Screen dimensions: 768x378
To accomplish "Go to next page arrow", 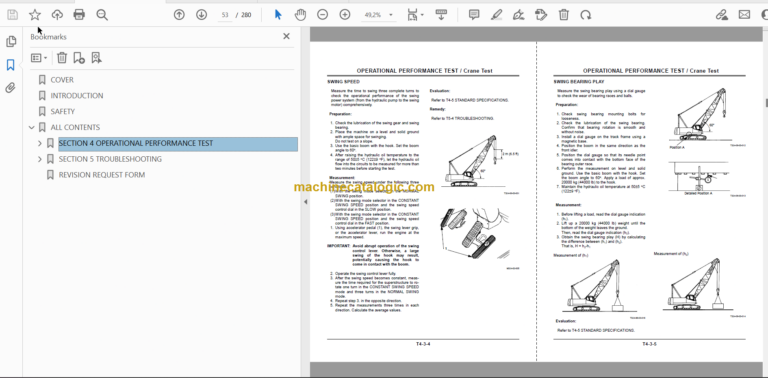I will pos(201,15).
